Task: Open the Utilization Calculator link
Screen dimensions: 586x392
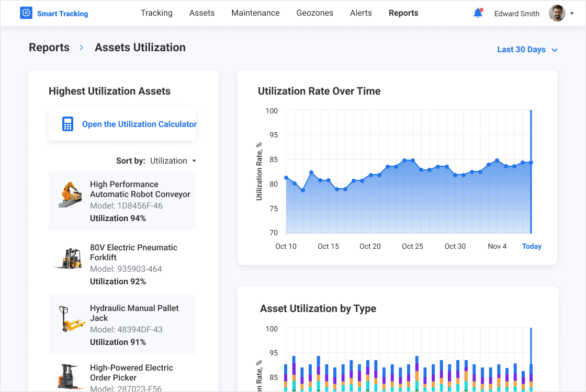Action: (x=139, y=124)
